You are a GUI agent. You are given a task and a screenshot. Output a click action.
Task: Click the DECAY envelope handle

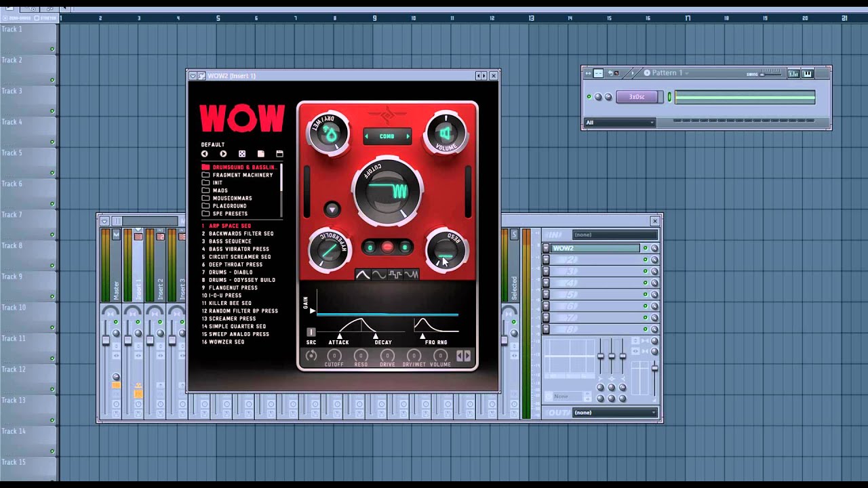click(376, 335)
